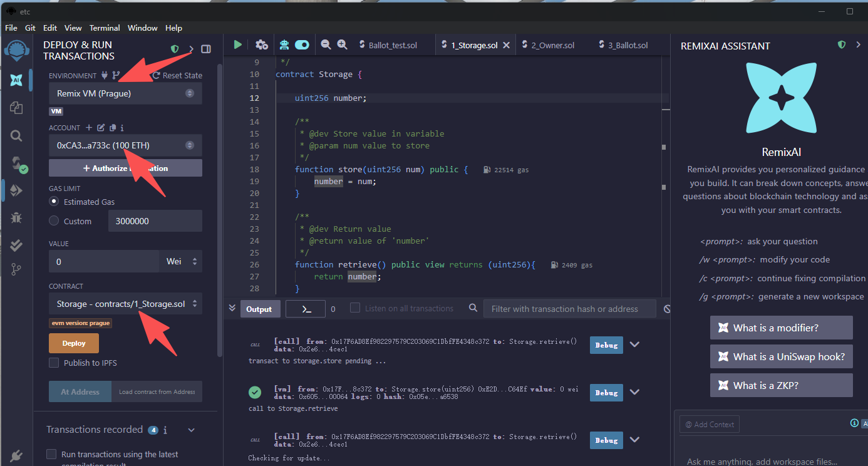Close the 1_Storage.sol tab

[506, 45]
